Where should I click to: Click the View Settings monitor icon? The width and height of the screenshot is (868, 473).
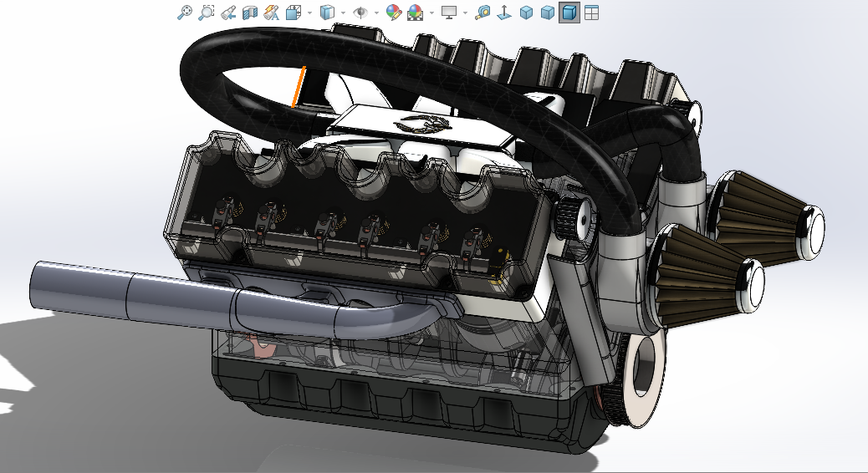(449, 13)
